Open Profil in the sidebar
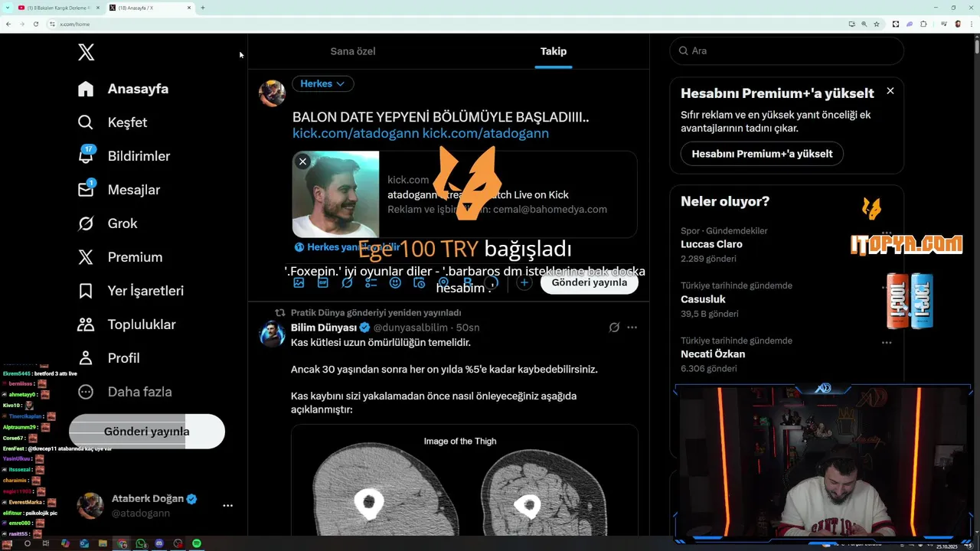The height and width of the screenshot is (551, 980). click(x=109, y=358)
